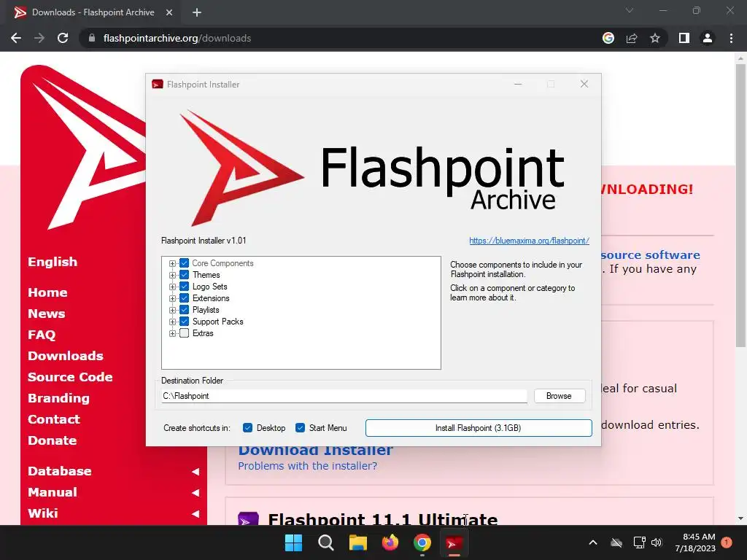Open the clock and date flyout
Screen dimensions: 747x560
point(695,542)
